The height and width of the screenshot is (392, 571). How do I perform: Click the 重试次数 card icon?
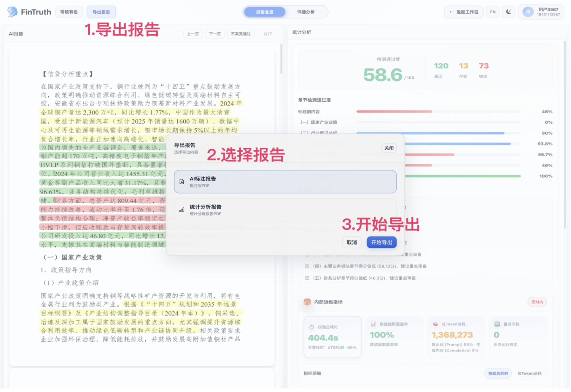pos(497,324)
